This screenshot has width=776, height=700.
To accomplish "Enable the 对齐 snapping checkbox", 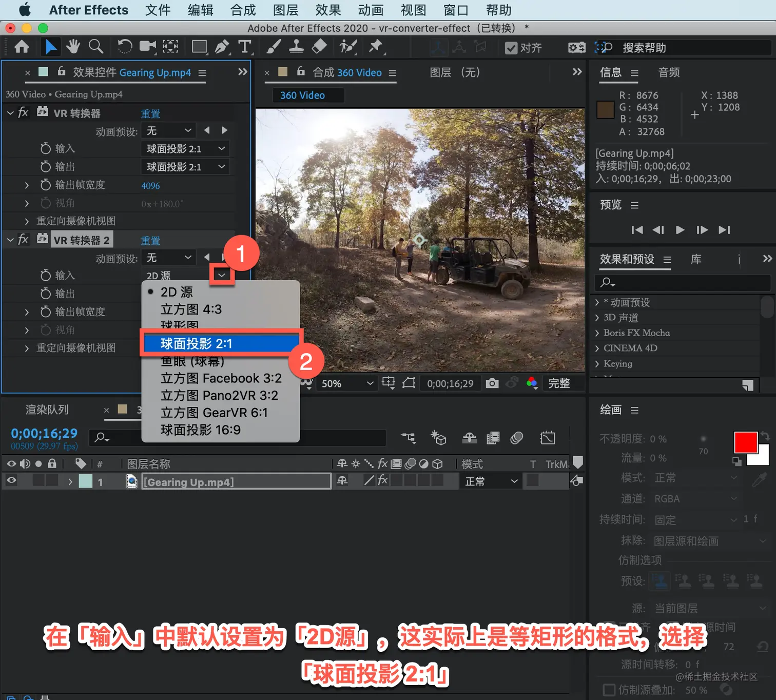I will (511, 48).
